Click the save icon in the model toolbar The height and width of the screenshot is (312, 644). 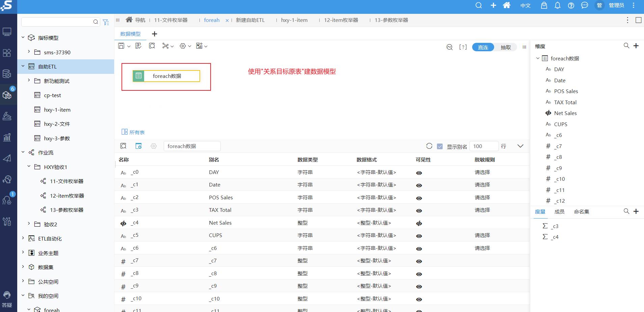pos(121,46)
